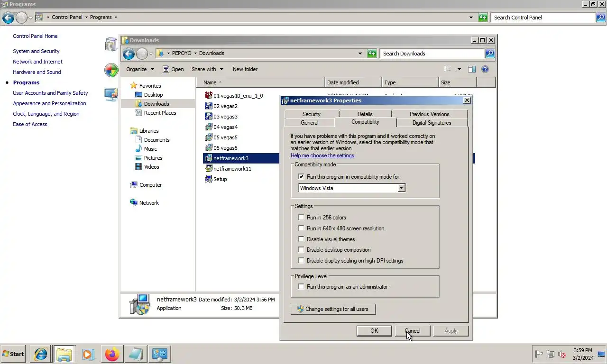This screenshot has height=364, width=607.
Task: Open the Organize dropdown menu
Action: pos(140,69)
